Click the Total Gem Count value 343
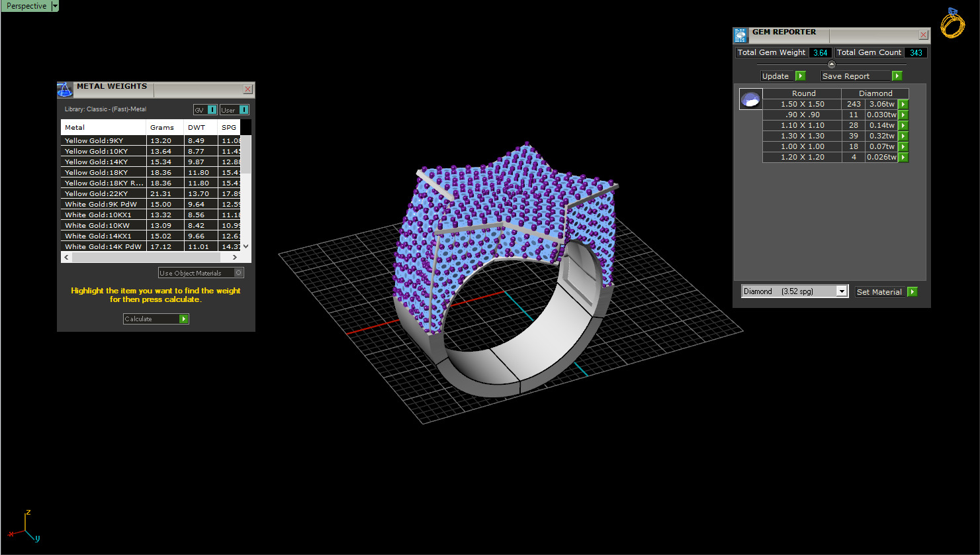Screen dimensions: 980x555 916,52
